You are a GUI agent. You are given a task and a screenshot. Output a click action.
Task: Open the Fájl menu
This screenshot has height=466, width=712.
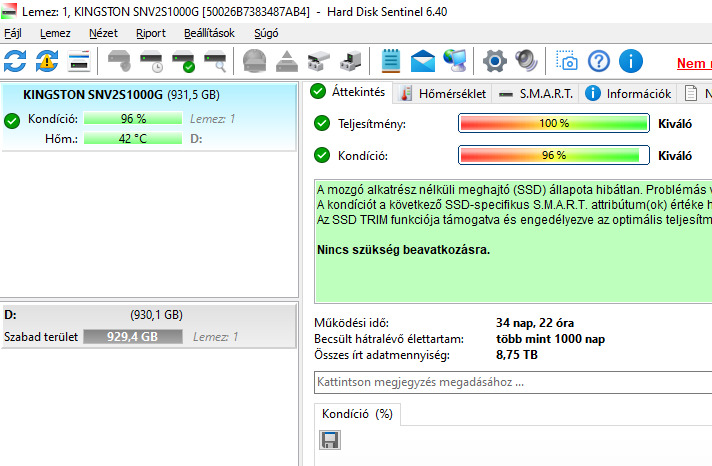point(13,33)
